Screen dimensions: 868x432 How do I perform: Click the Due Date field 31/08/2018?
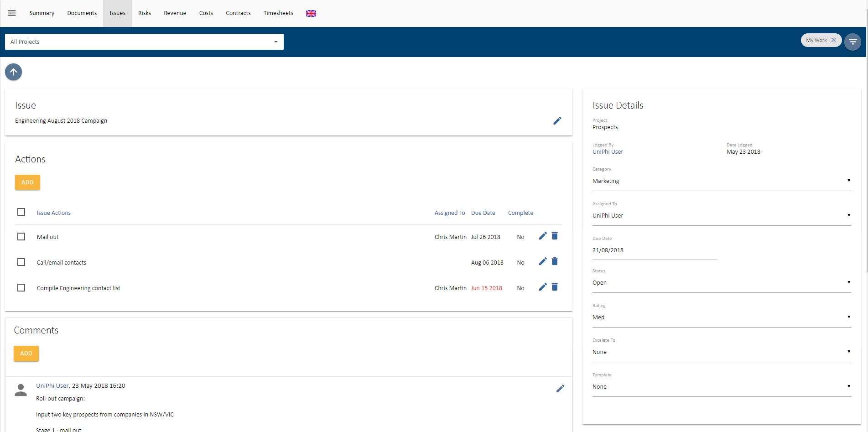(x=654, y=250)
